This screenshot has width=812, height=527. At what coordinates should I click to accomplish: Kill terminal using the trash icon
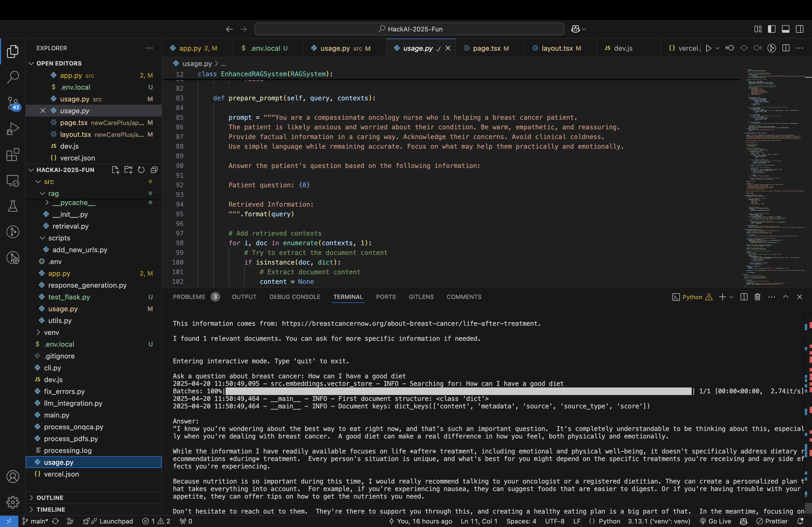point(757,297)
